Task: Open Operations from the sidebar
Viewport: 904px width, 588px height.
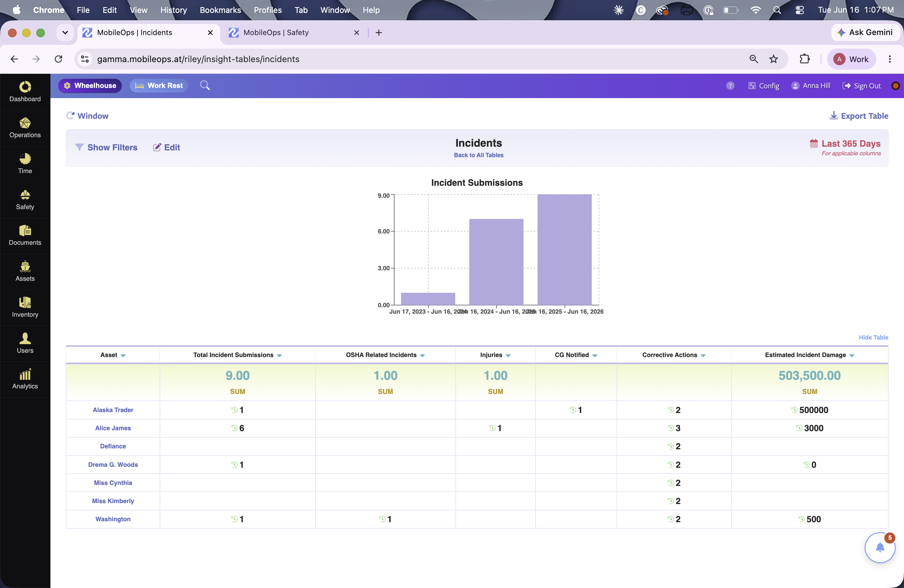Action: 25,128
